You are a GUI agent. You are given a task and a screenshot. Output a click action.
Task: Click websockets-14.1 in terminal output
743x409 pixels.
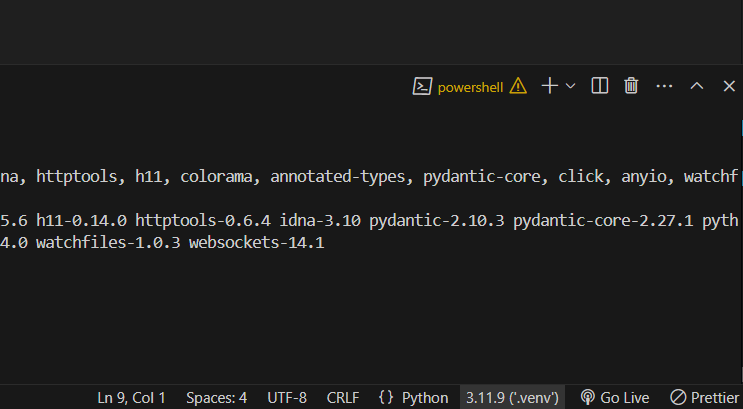[x=256, y=243]
